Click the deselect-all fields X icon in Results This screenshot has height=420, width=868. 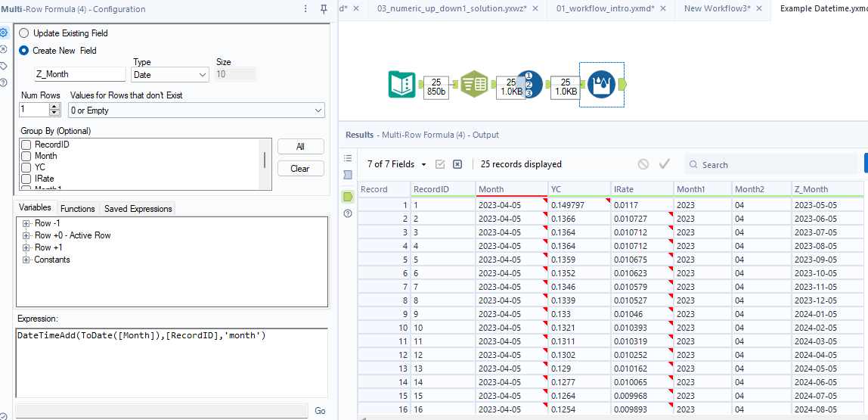pos(457,164)
